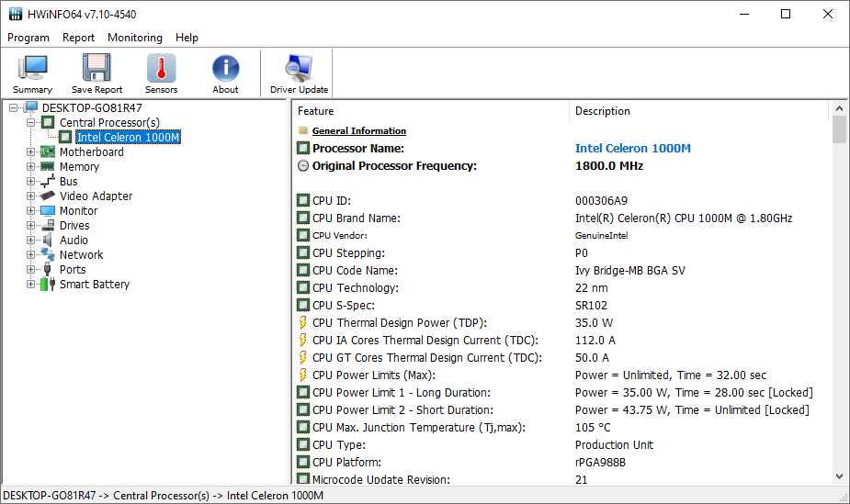This screenshot has height=504, width=850.
Task: Click the chip icon beside Processor Name
Action: tap(303, 148)
